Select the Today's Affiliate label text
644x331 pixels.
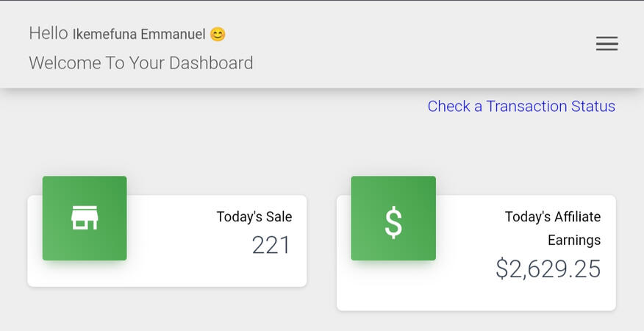click(552, 217)
